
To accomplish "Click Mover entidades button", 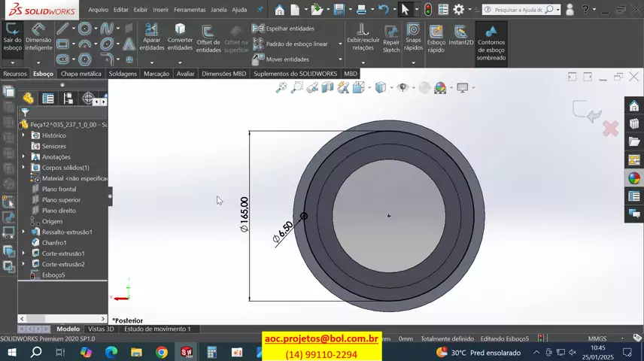I will tap(287, 59).
